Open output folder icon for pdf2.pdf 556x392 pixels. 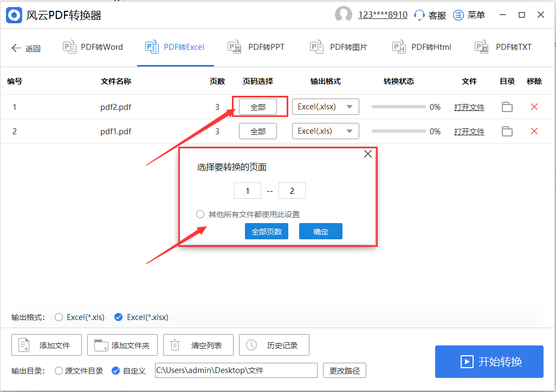pos(507,107)
